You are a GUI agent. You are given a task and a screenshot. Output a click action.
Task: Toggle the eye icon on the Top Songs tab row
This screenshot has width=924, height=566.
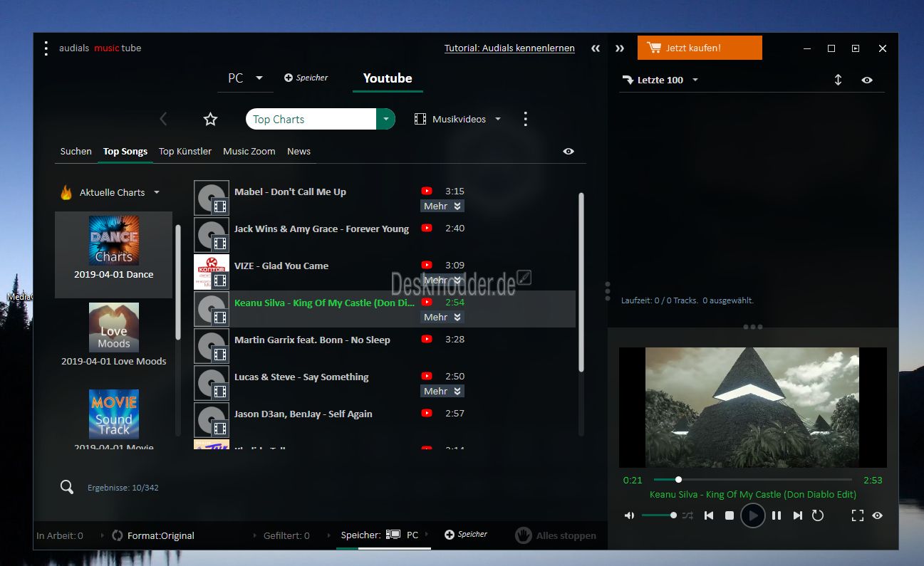(569, 151)
